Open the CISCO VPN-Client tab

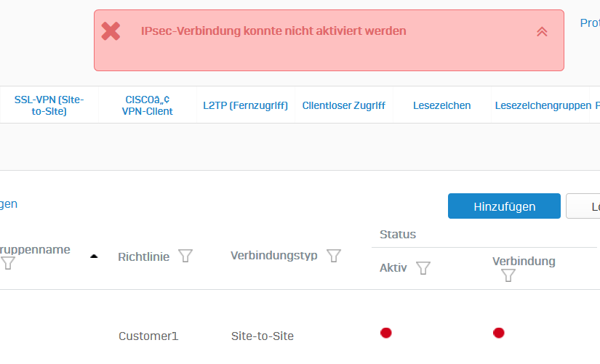pyautogui.click(x=148, y=105)
